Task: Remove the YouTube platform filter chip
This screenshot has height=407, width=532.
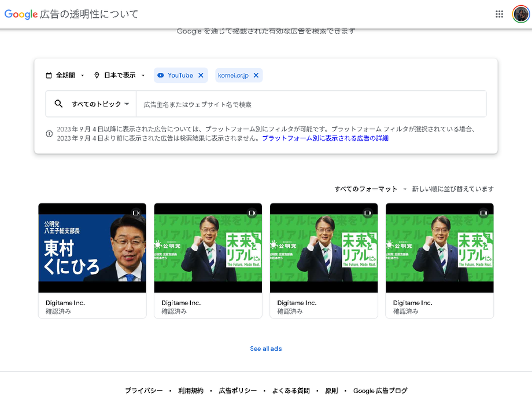Action: (201, 75)
